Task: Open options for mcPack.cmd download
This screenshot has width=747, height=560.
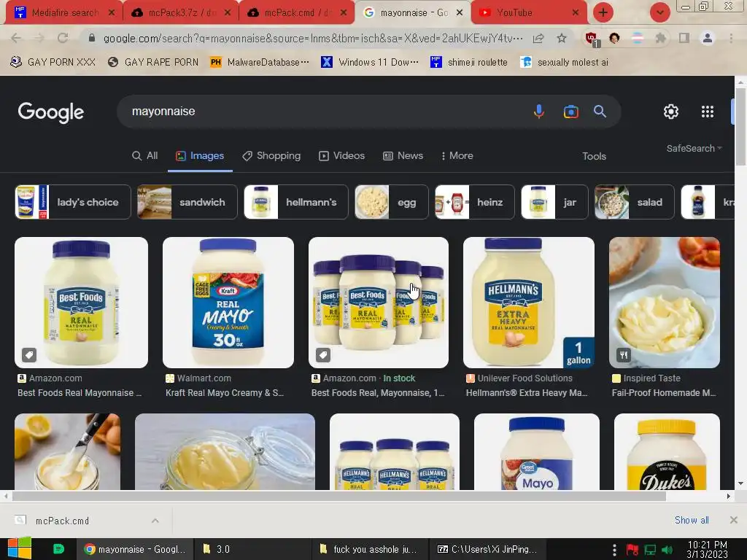Action: point(155,521)
